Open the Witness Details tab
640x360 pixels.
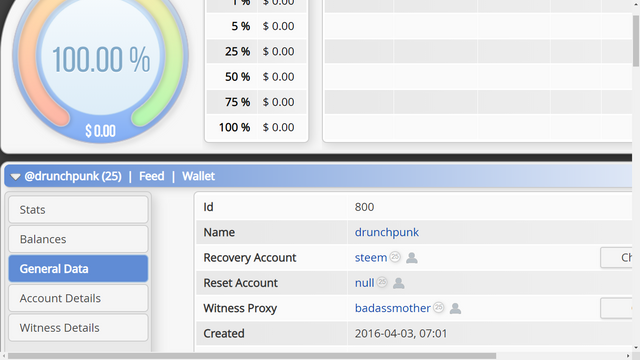[78, 328]
